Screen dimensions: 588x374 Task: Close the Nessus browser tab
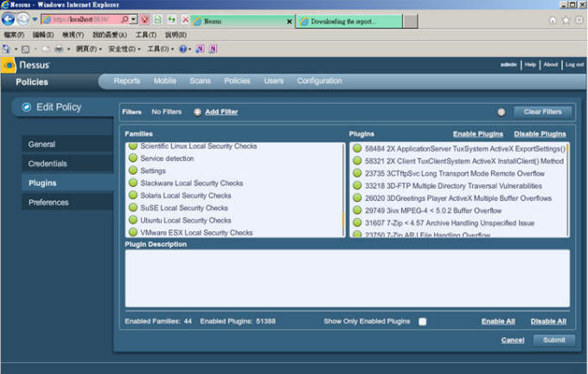tap(289, 22)
